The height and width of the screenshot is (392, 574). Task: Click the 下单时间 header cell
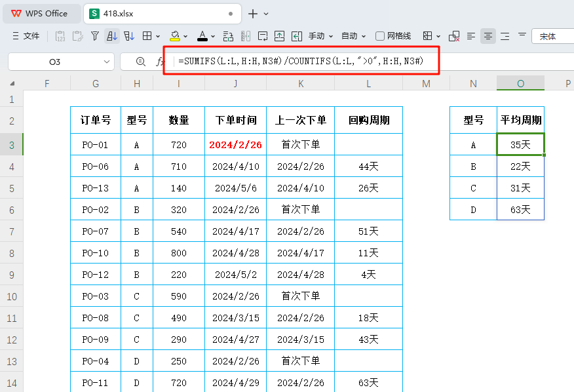point(235,120)
